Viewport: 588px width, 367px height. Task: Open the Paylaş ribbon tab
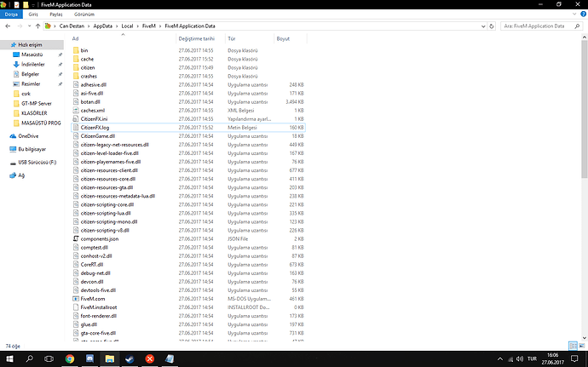56,14
